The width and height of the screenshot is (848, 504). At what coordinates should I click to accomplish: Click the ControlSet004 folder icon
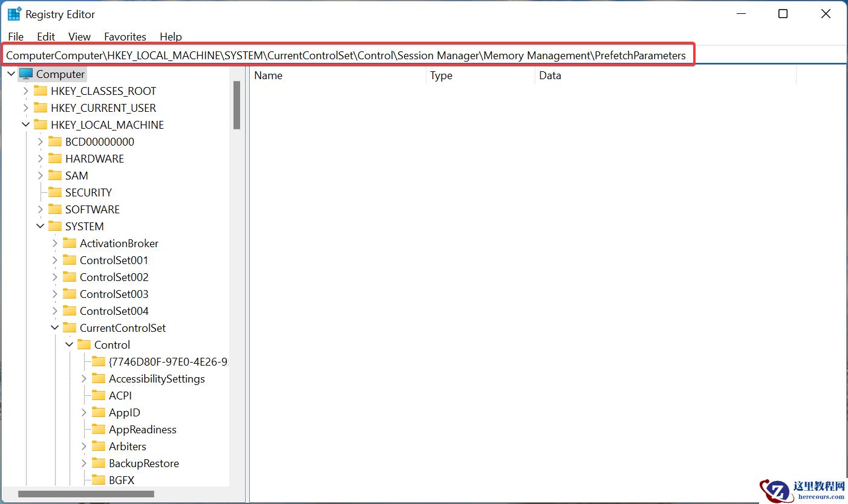click(x=70, y=311)
